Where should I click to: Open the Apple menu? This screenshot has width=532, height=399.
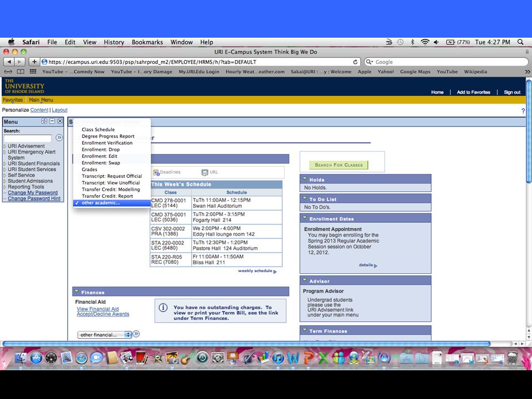12,42
